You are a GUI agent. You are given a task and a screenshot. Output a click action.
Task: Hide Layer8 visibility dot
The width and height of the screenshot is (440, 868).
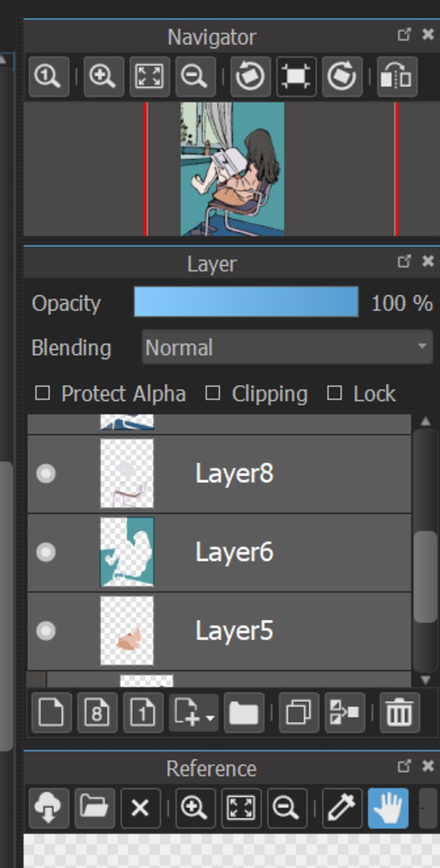(46, 474)
